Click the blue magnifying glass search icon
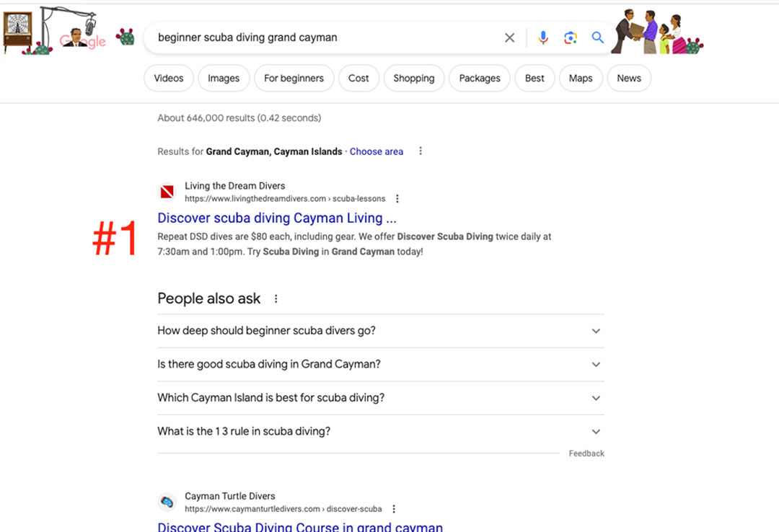Screen dimensions: 779x532 click(597, 37)
